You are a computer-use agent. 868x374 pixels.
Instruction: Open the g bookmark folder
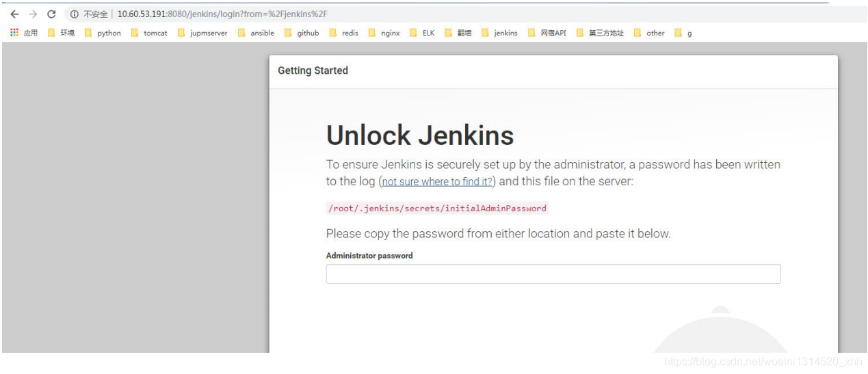(683, 33)
